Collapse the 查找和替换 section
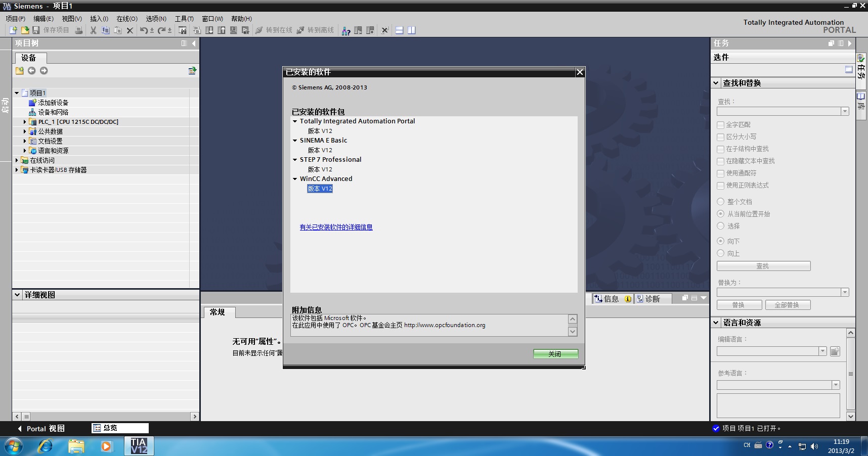The width and height of the screenshot is (868, 456). 716,83
